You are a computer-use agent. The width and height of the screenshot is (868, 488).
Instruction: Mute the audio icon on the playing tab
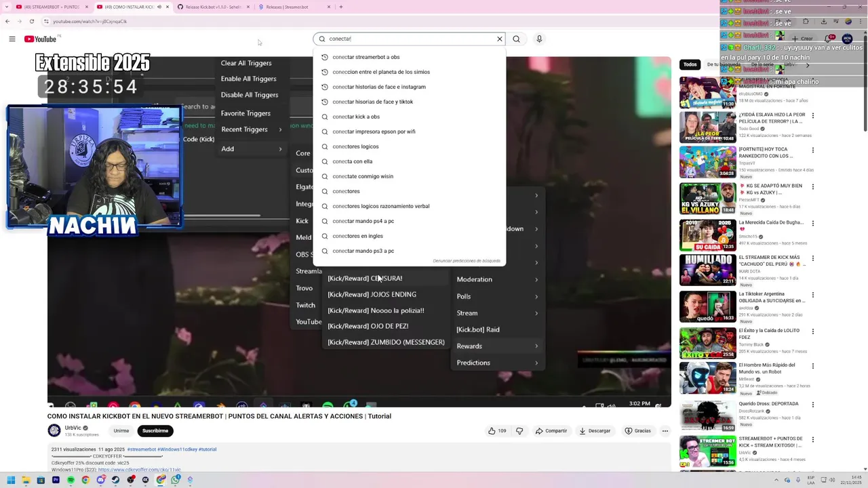[x=160, y=7]
